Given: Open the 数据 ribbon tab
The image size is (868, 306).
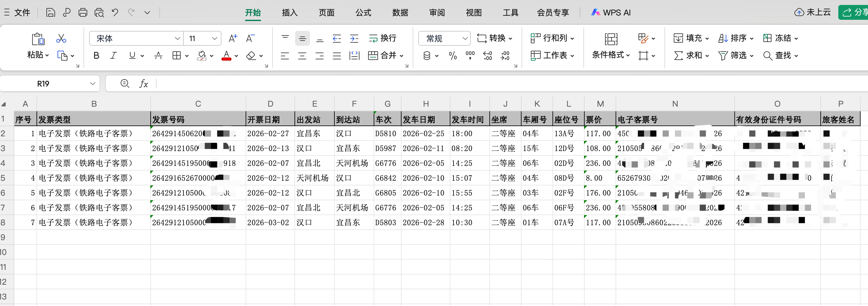Looking at the screenshot, I should pos(400,13).
